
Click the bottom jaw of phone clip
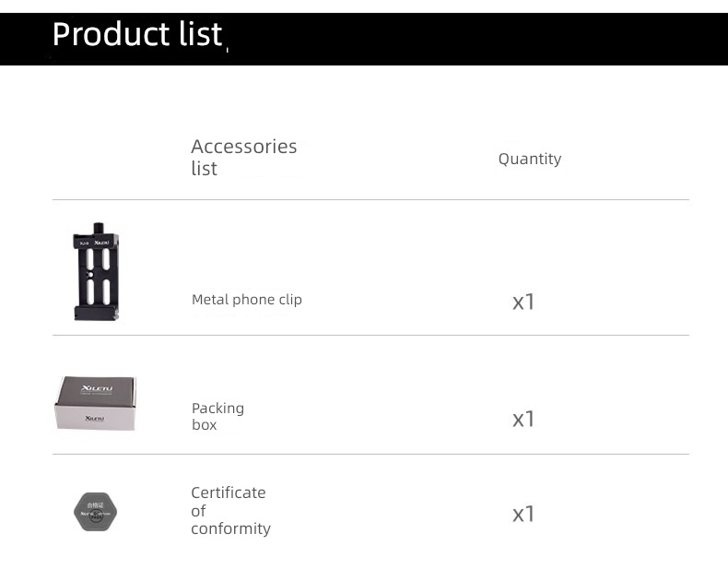(x=97, y=313)
